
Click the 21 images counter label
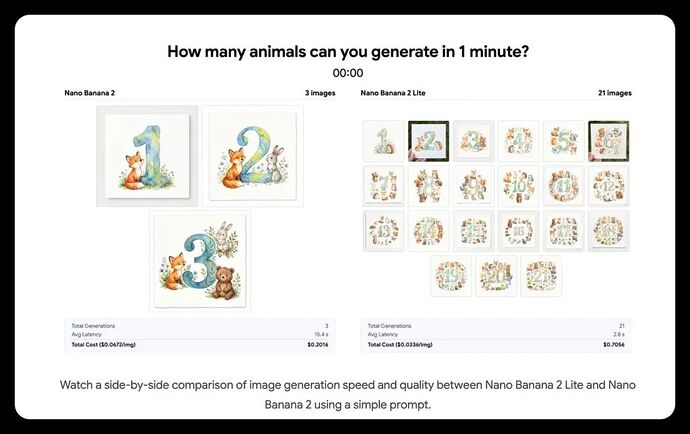point(615,93)
